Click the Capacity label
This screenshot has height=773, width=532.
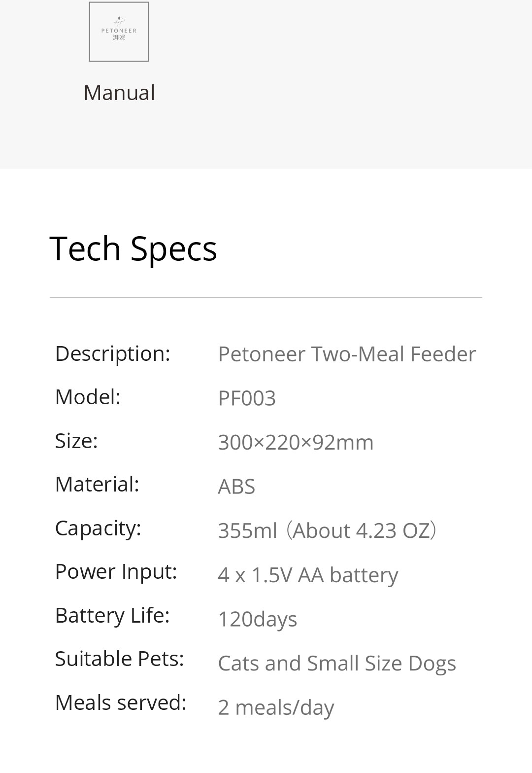98,528
